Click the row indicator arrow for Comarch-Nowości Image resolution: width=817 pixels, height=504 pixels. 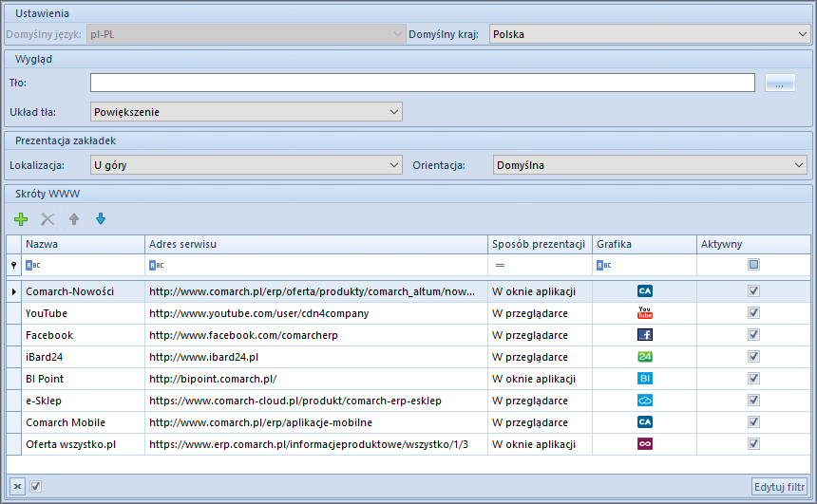[x=13, y=291]
